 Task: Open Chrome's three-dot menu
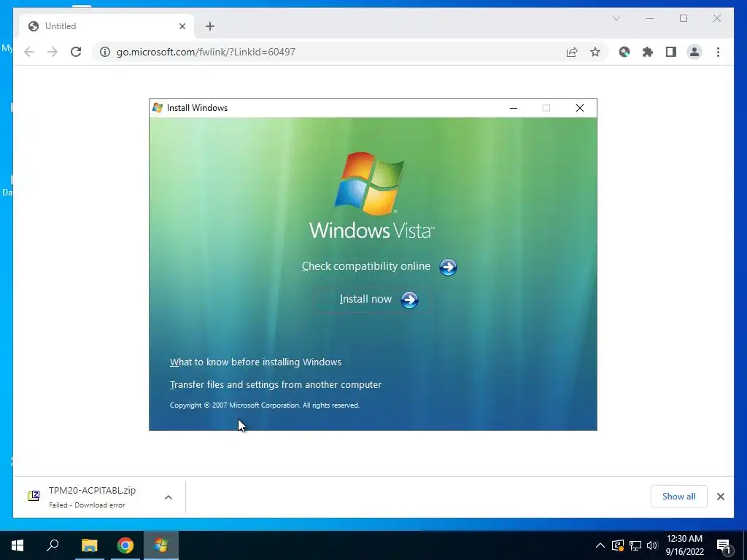pyautogui.click(x=718, y=52)
